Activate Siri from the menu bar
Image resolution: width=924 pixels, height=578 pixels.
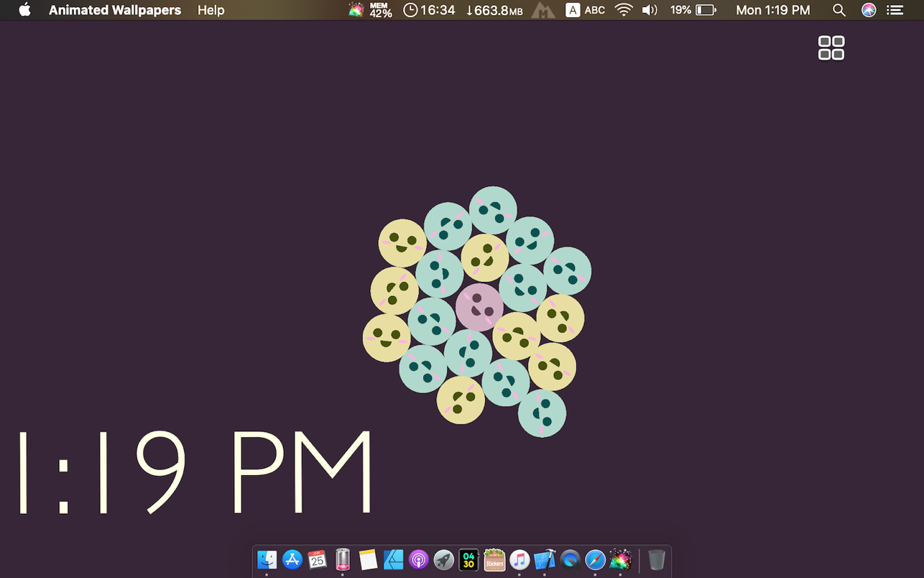(868, 10)
